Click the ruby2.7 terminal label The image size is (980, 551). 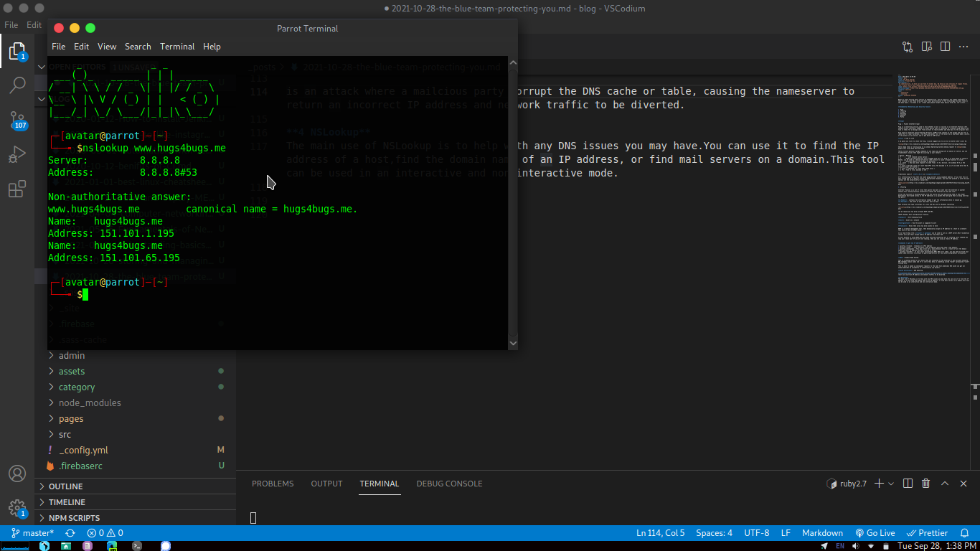[847, 484]
